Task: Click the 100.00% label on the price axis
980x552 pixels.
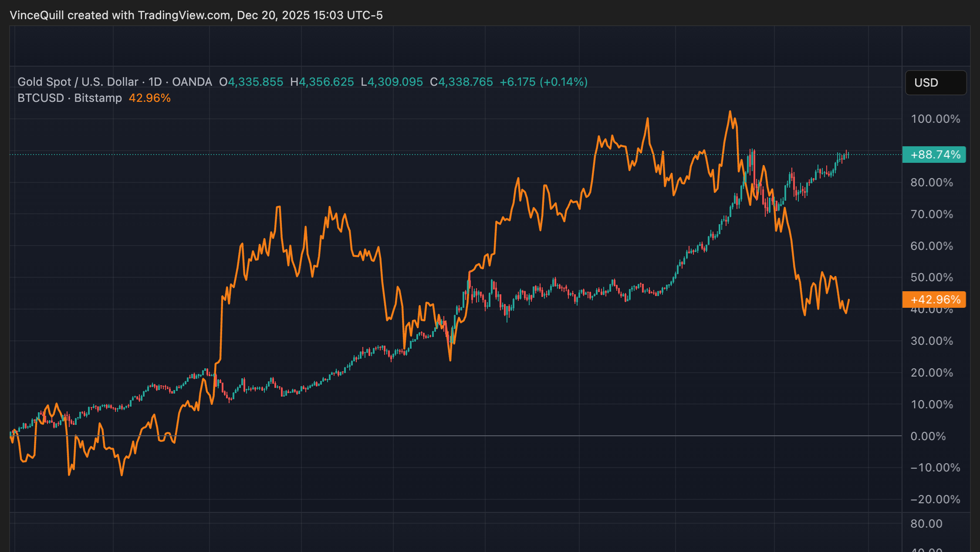Action: point(935,119)
